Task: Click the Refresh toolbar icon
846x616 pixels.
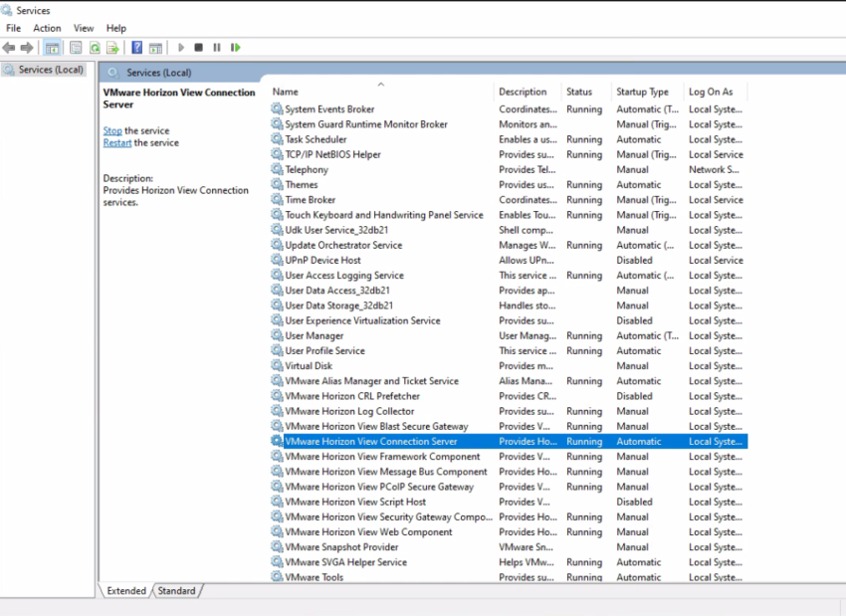Action: [95, 47]
